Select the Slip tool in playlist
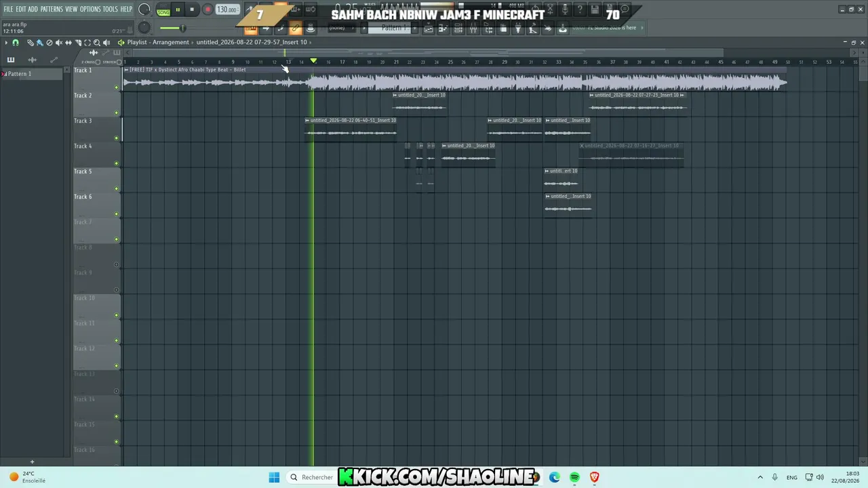868x488 pixels. [68, 43]
